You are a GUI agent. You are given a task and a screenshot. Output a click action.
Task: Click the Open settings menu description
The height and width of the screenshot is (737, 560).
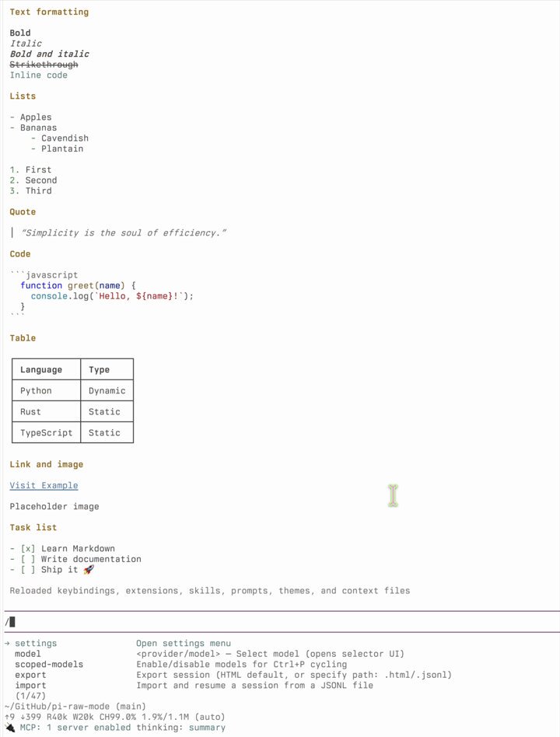click(x=184, y=643)
